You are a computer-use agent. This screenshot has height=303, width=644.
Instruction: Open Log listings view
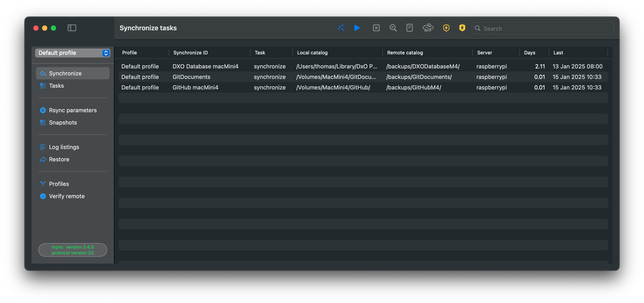[64, 147]
